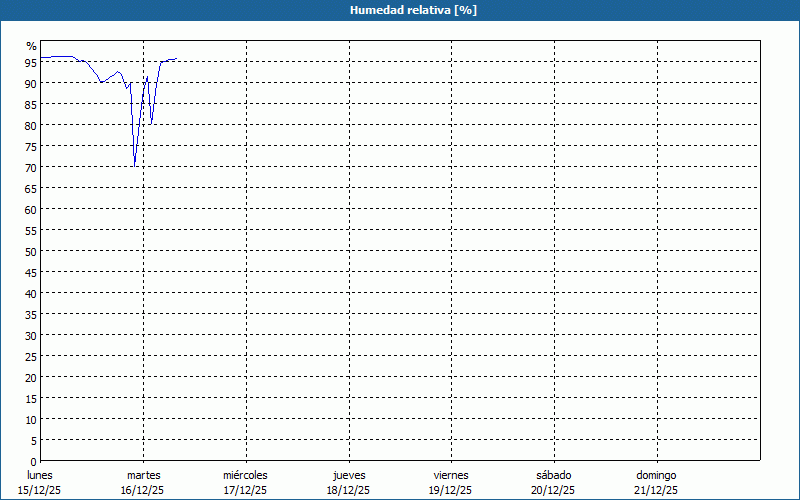This screenshot has height=500, width=800.
Task: Click the lowest dip of the humidity line
Action: (x=135, y=166)
